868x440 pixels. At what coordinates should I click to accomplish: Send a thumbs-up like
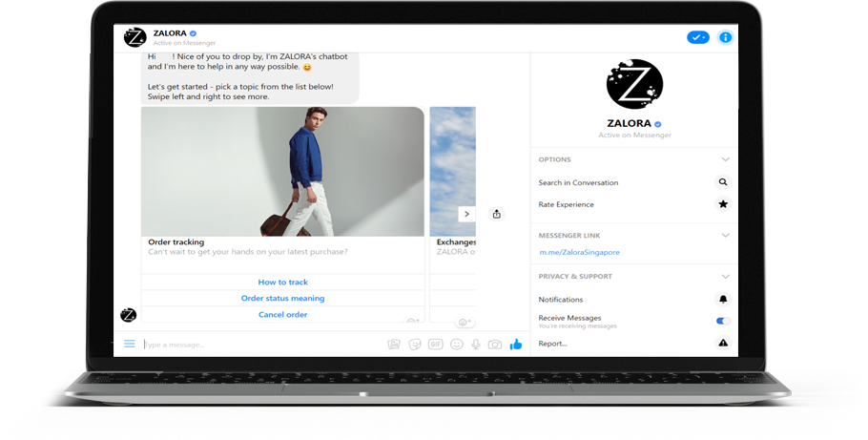[x=516, y=345]
